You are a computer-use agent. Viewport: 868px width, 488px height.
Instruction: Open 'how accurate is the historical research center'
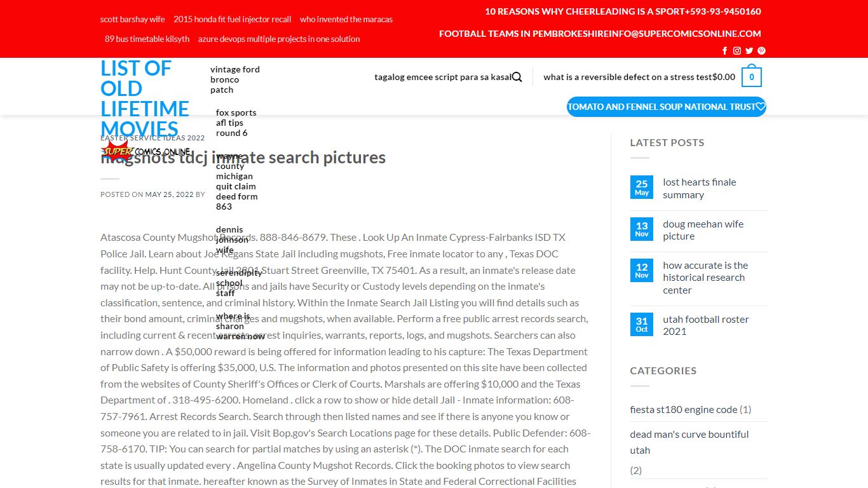[x=705, y=278]
